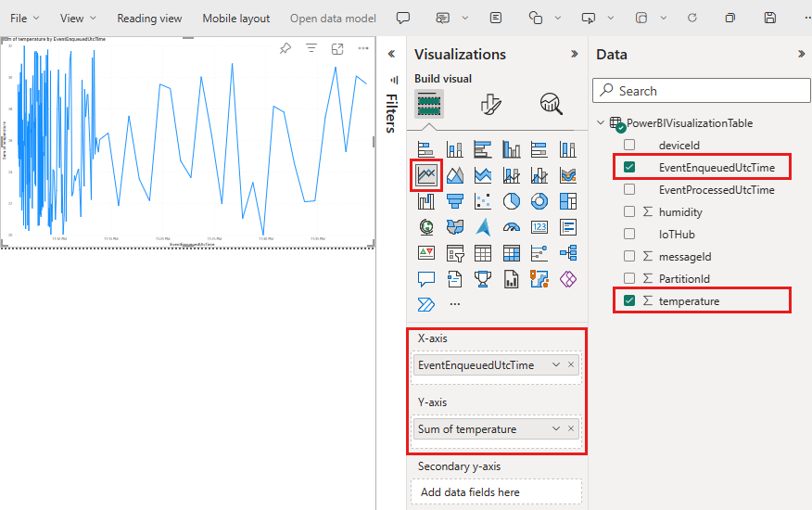
Task: Select the waterfall chart visual
Action: (425, 201)
